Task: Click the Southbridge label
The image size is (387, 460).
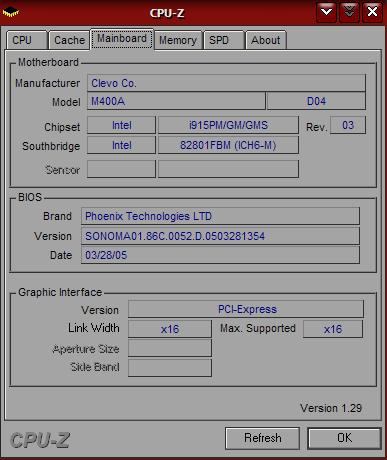Action: (x=51, y=146)
